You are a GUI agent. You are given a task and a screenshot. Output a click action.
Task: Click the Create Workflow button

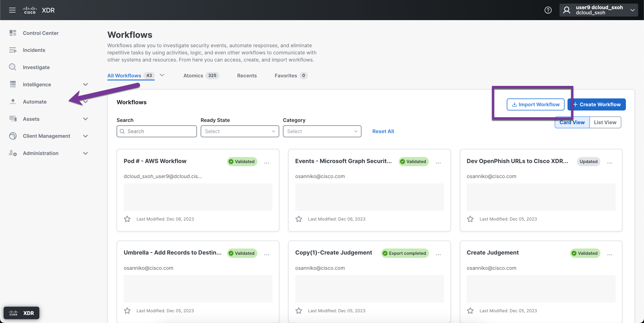pyautogui.click(x=597, y=104)
